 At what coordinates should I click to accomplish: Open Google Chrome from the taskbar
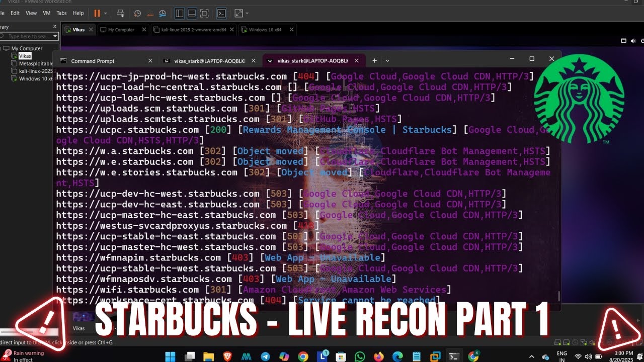point(303,356)
